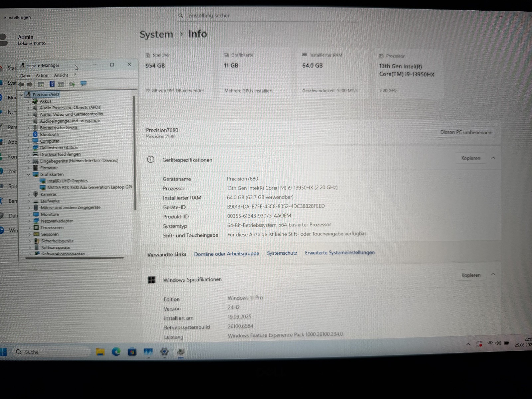
Task: Expand the Netzwerkadapter category
Action: point(29,221)
